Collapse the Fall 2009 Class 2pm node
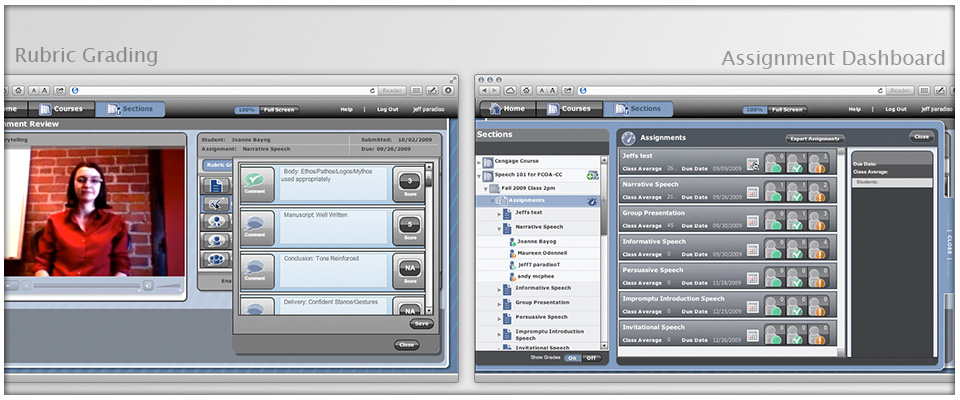This screenshot has height=400, width=960. (x=486, y=188)
